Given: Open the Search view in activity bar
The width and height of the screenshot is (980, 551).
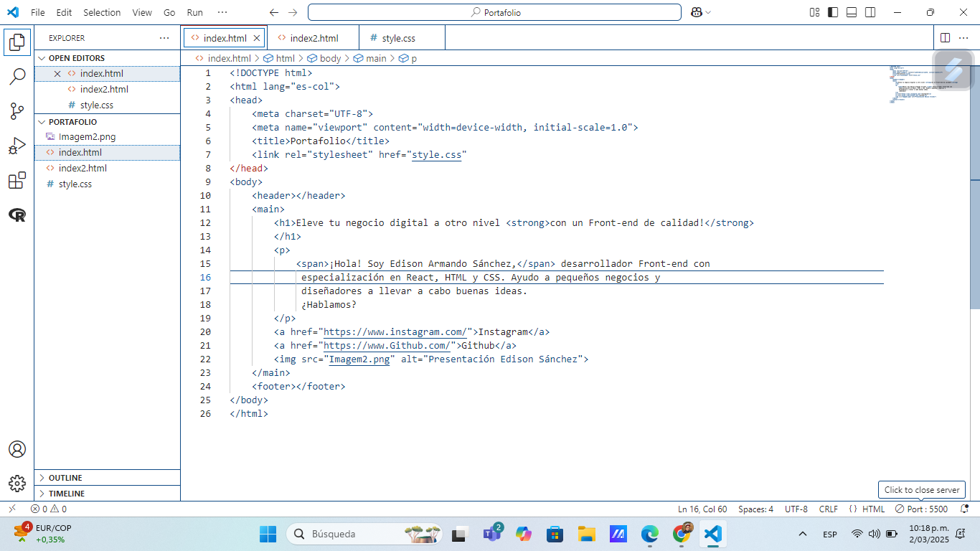Looking at the screenshot, I should coord(17,77).
